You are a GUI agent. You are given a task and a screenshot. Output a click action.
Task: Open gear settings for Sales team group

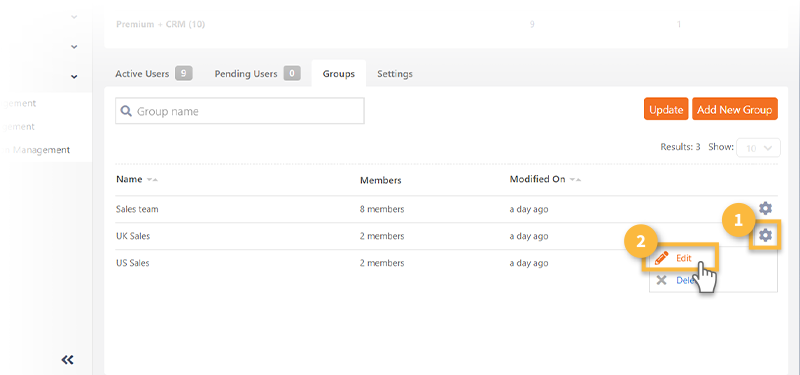765,208
